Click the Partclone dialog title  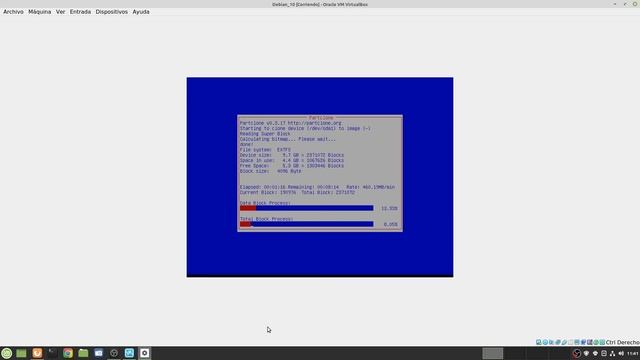click(x=321, y=118)
